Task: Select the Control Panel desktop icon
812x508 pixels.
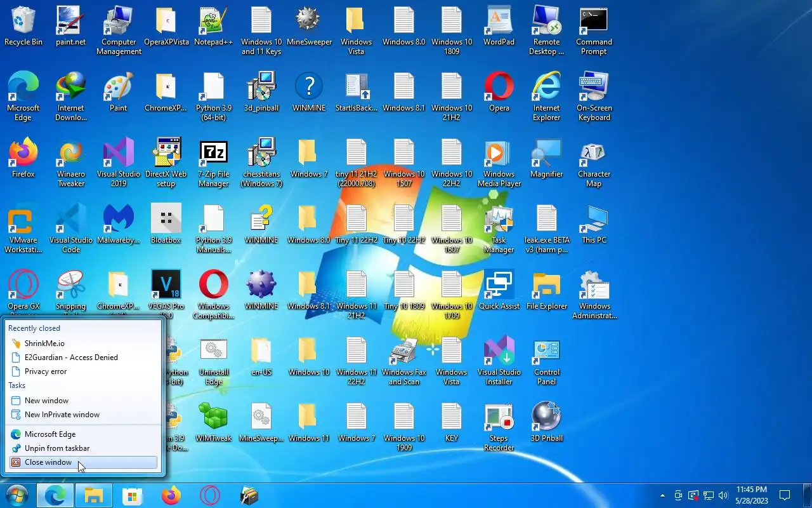Action: (x=547, y=361)
